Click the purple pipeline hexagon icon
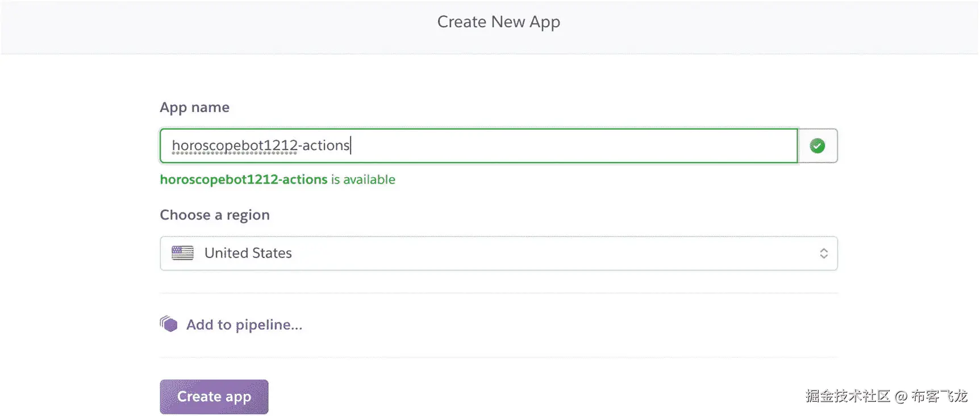The width and height of the screenshot is (980, 416). tap(169, 324)
